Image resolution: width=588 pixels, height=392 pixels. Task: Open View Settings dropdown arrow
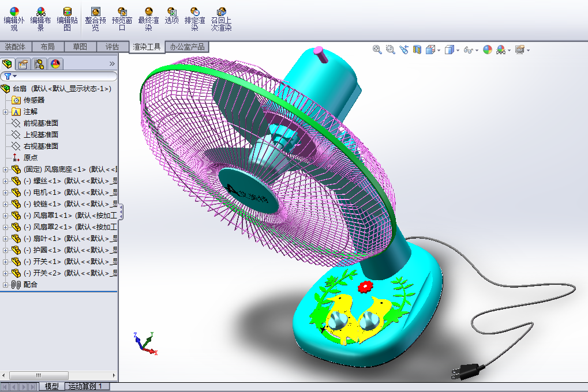(529, 50)
